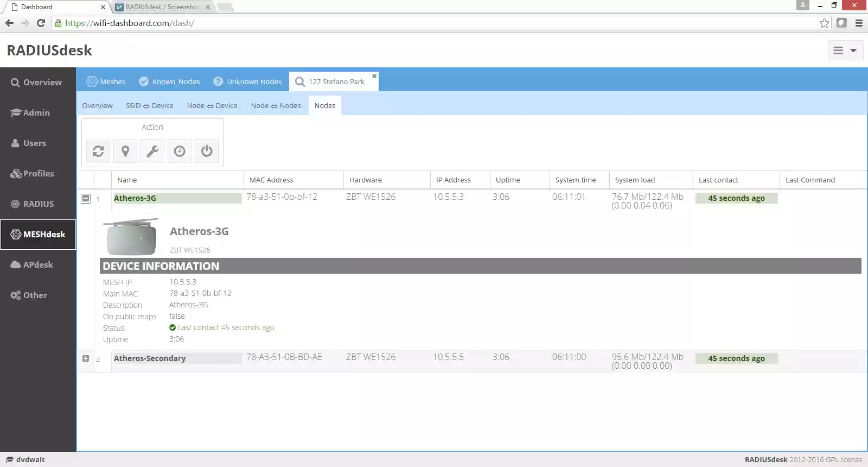Close the 127 Stefano Park tab
868x467 pixels.
point(374,76)
